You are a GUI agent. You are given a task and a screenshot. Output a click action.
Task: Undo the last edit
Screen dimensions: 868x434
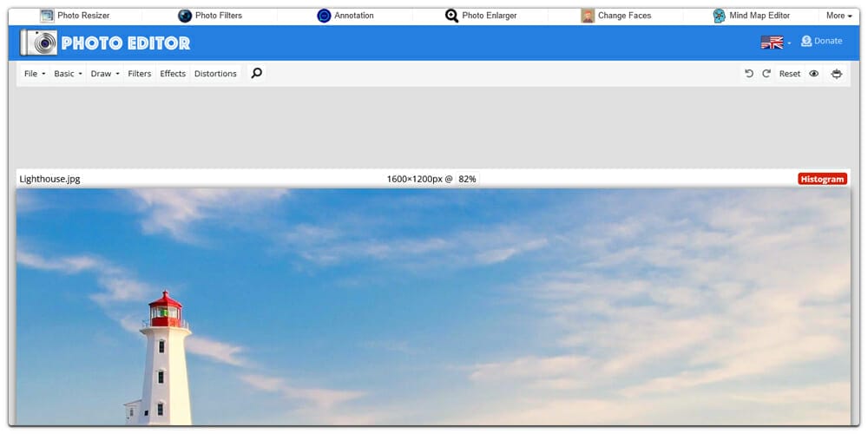749,74
